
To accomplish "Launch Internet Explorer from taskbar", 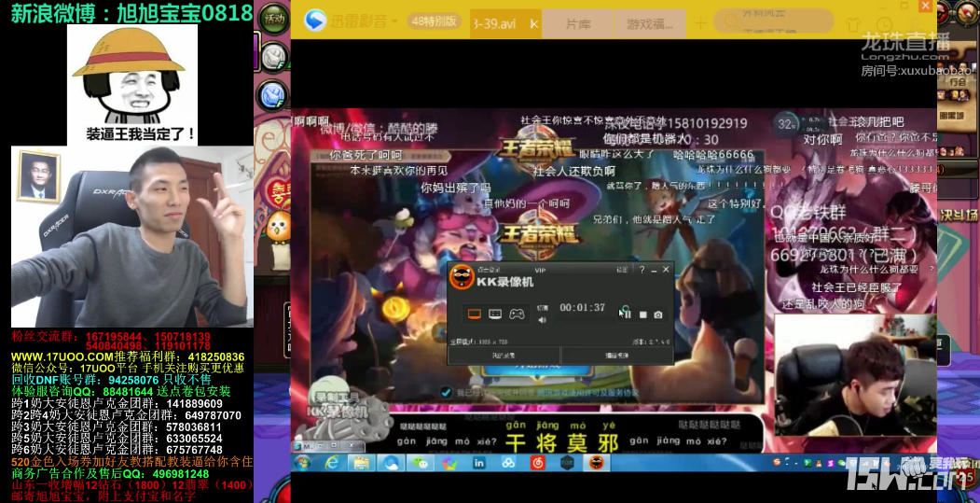I will pos(332,463).
